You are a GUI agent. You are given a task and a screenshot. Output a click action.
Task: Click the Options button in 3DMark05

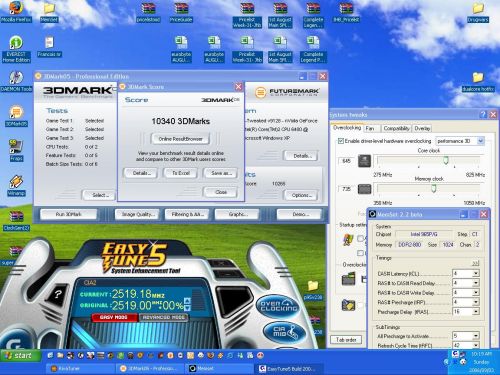click(x=301, y=195)
